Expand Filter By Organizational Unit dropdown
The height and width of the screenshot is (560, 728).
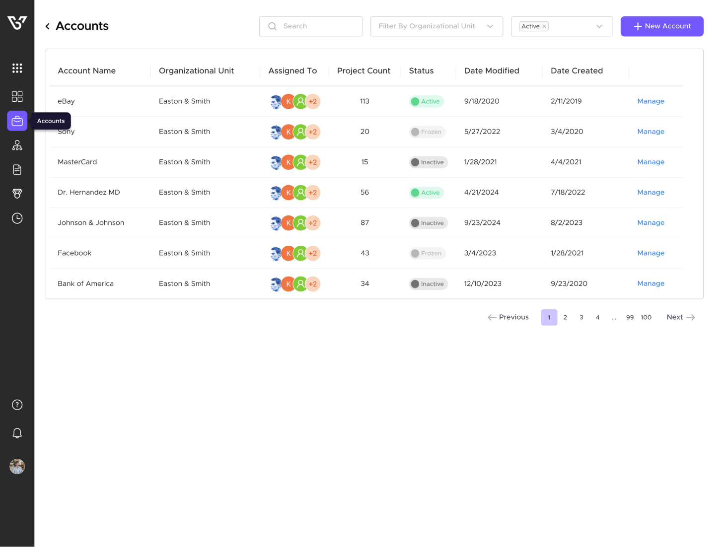[436, 26]
